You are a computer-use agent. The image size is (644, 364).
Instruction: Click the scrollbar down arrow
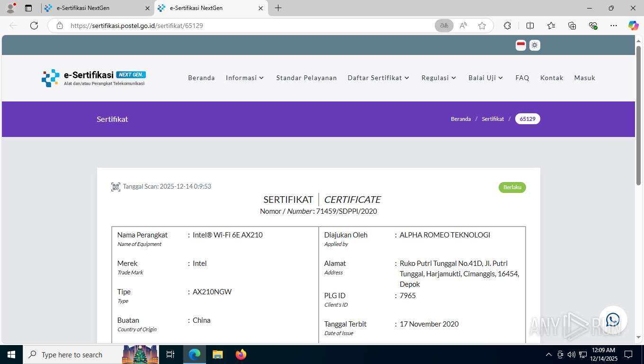coord(638,337)
